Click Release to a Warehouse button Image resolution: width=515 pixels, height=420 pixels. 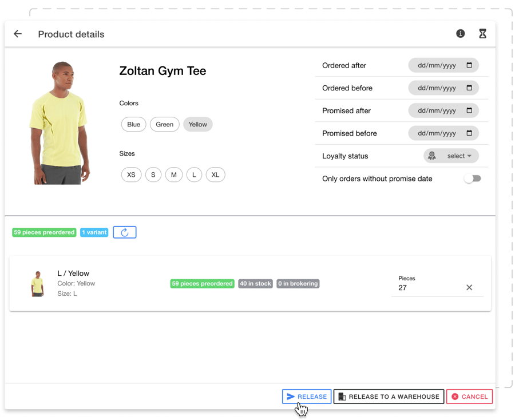(x=389, y=397)
